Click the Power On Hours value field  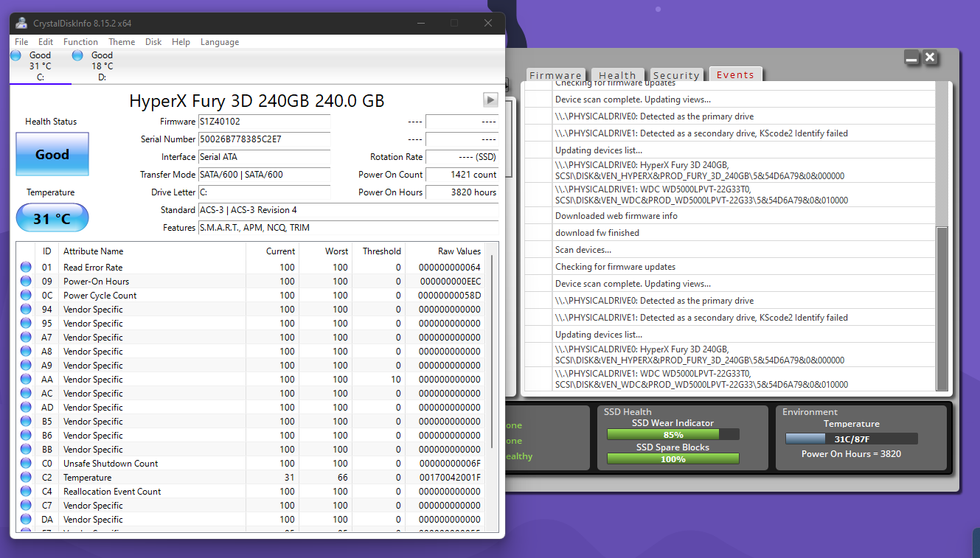click(462, 192)
